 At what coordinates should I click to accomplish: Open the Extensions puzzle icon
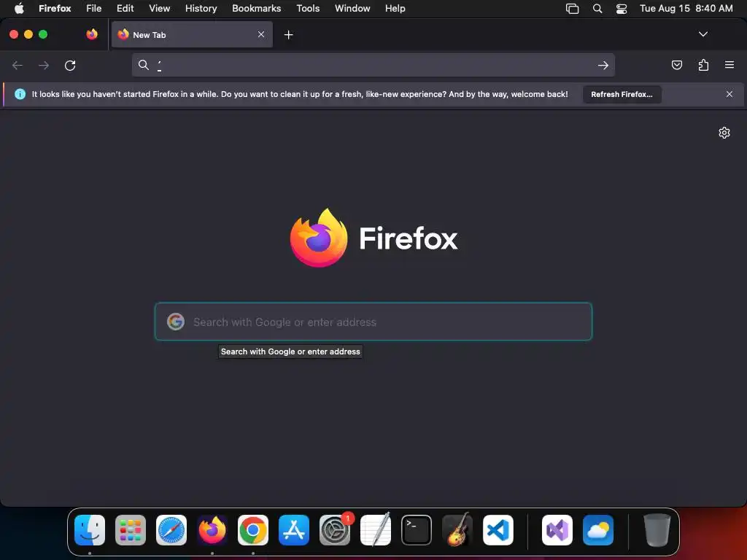click(703, 65)
